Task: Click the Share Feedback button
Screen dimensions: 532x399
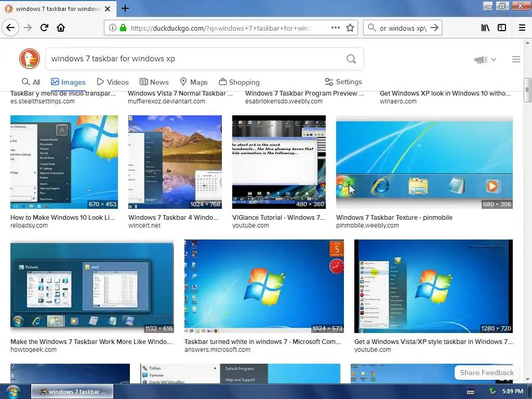Action: coord(487,373)
